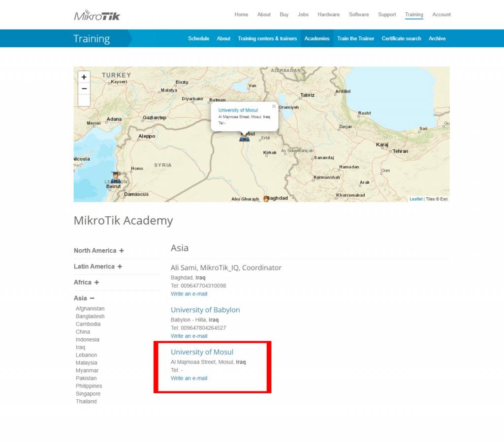Expand the Africa region list
This screenshot has height=442, width=504.
(x=86, y=282)
